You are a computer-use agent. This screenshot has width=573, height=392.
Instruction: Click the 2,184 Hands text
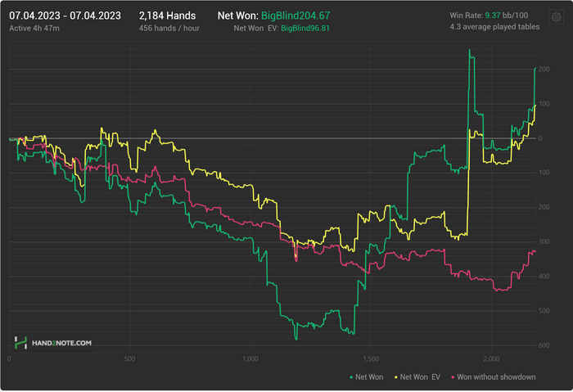167,16
